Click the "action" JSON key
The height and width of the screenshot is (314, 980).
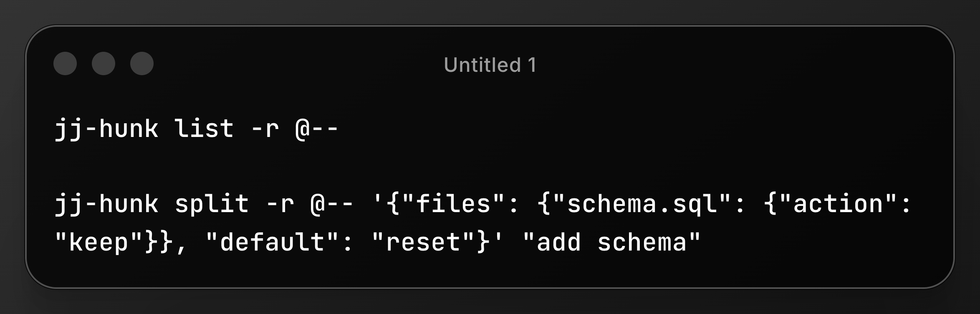(x=838, y=204)
